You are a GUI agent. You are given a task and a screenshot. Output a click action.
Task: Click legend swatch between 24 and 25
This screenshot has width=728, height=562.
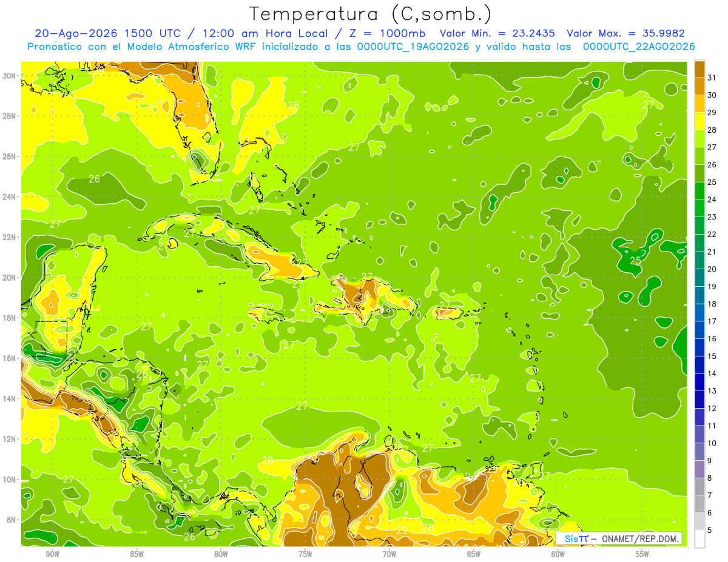pos(699,190)
